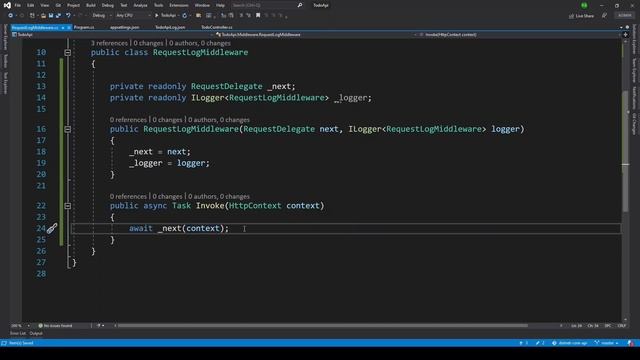Click the green user account avatar

[584, 5]
